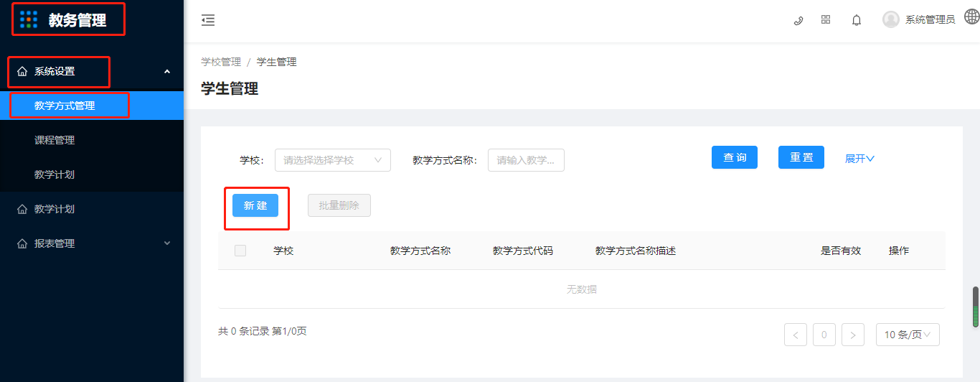Open 教学方式管理 menu item
This screenshot has height=382, width=980.
click(92, 106)
